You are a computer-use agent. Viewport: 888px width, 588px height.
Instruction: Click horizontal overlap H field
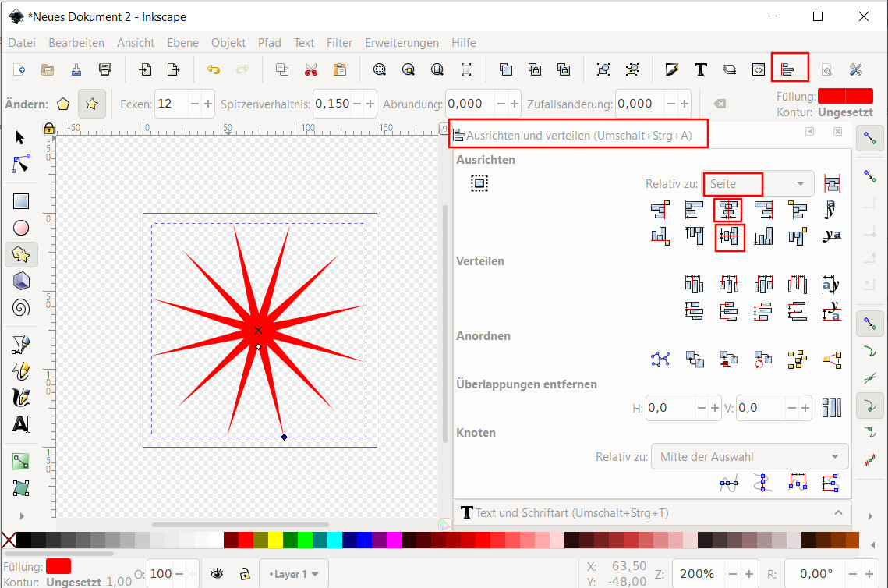pyautogui.click(x=670, y=408)
